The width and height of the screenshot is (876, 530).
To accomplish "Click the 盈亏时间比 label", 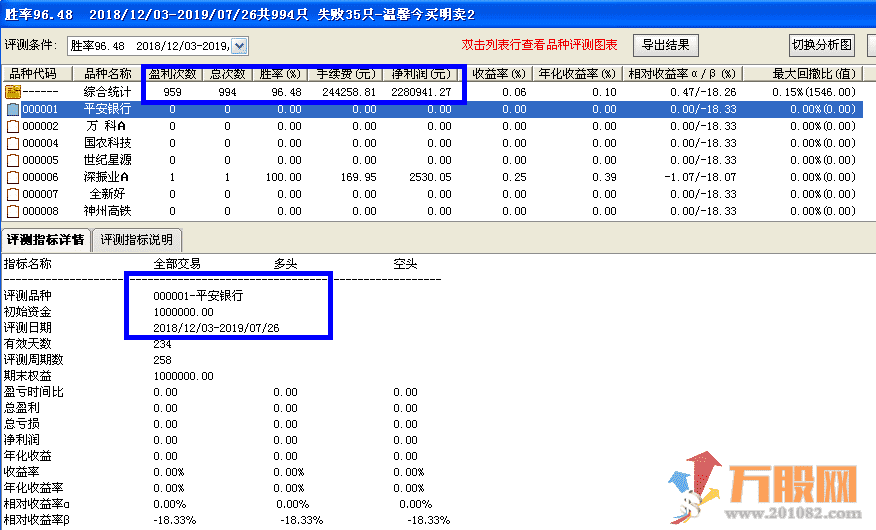I will click(34, 392).
